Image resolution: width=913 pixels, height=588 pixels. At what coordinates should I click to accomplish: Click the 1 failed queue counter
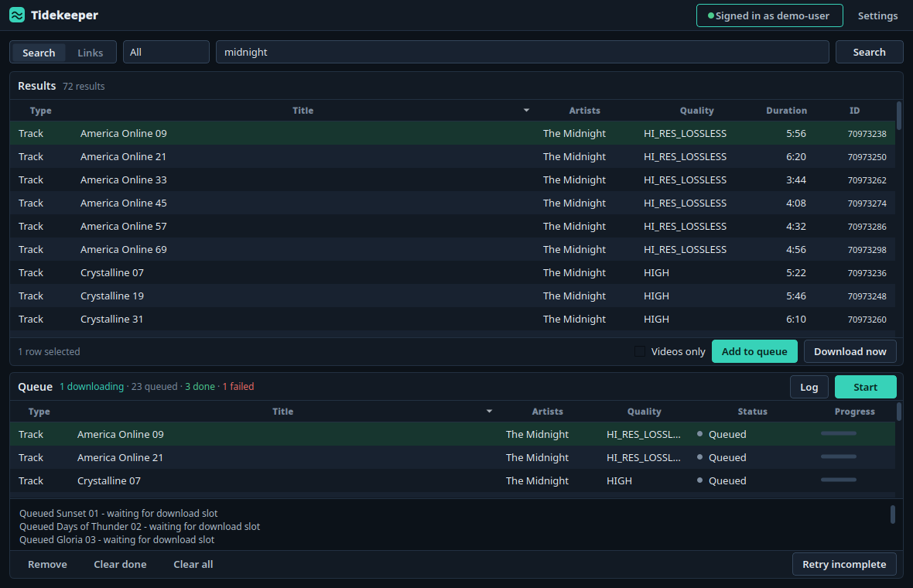point(238,387)
